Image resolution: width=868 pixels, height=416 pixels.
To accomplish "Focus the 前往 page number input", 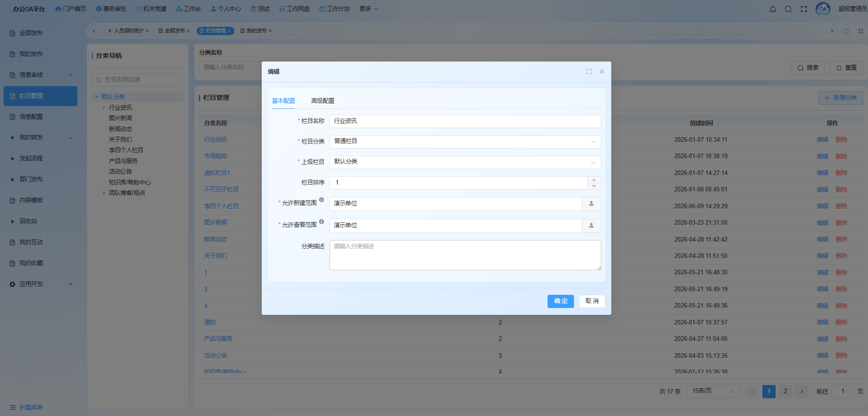I will click(x=843, y=391).
